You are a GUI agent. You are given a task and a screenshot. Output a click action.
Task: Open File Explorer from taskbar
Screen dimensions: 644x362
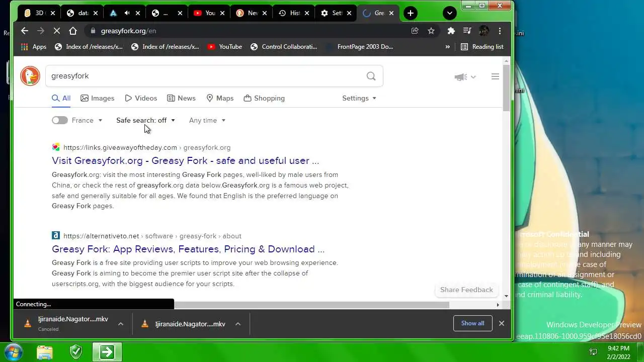[x=45, y=351]
